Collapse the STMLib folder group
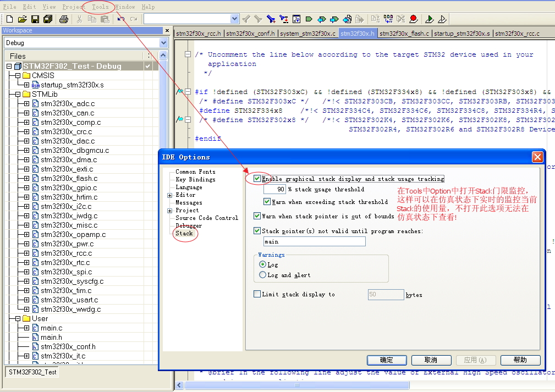 (18, 94)
